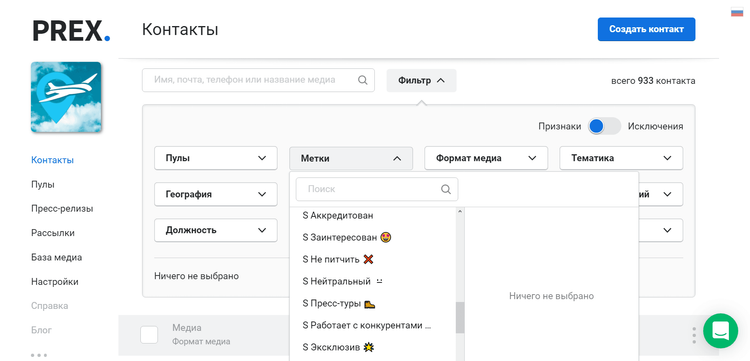
Task: Show more sidebar items via ellipsis
Action: (39, 355)
